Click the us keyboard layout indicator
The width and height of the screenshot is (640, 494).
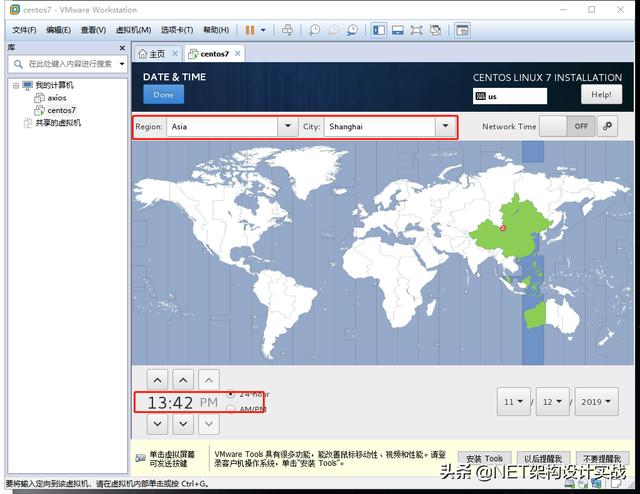(509, 96)
